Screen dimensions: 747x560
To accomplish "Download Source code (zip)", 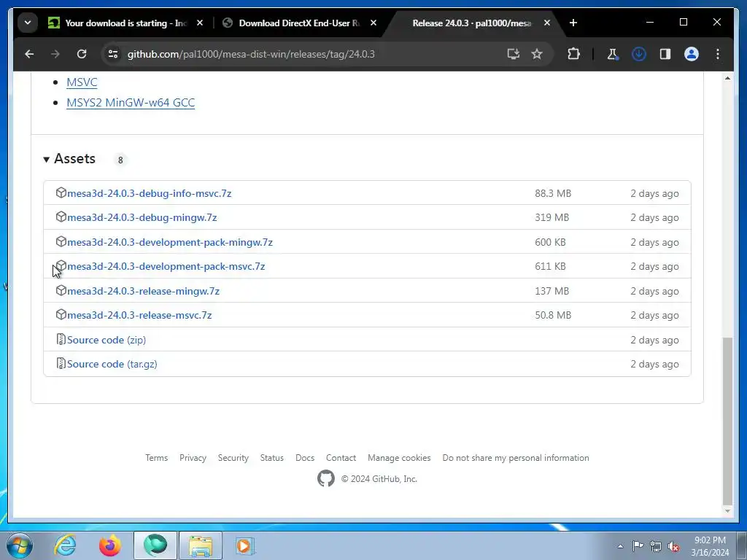I will click(107, 340).
